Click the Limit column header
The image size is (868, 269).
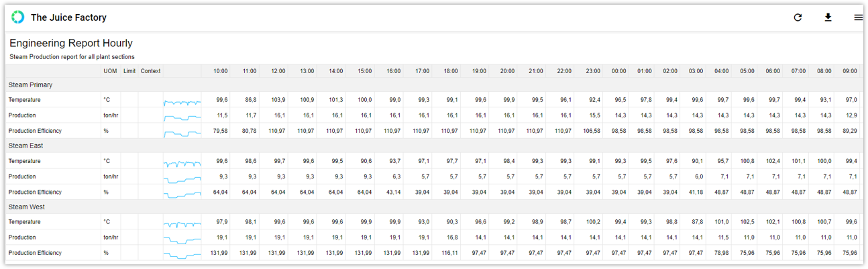[129, 70]
